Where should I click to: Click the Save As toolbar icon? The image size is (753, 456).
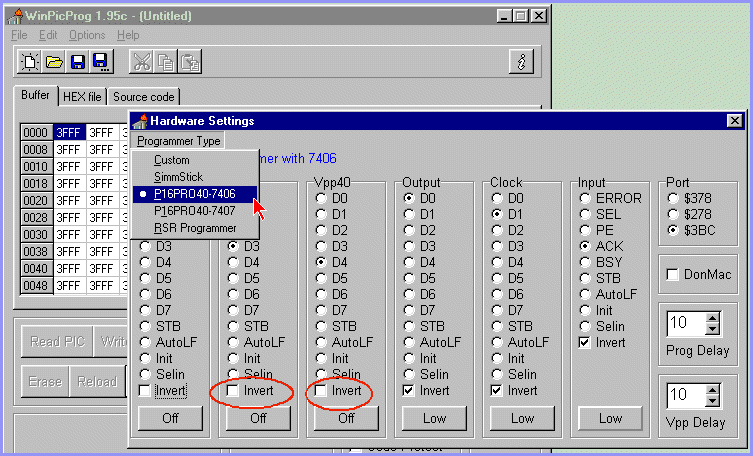101,62
